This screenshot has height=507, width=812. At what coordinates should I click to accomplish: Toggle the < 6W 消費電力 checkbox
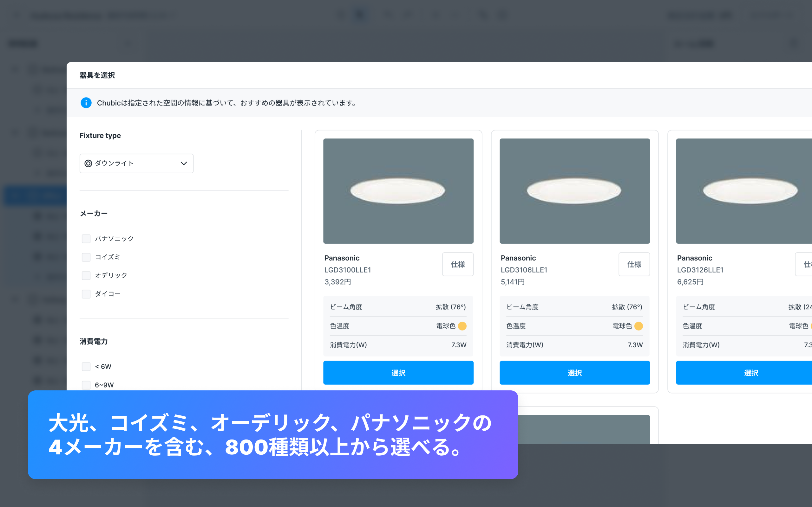[x=86, y=366]
